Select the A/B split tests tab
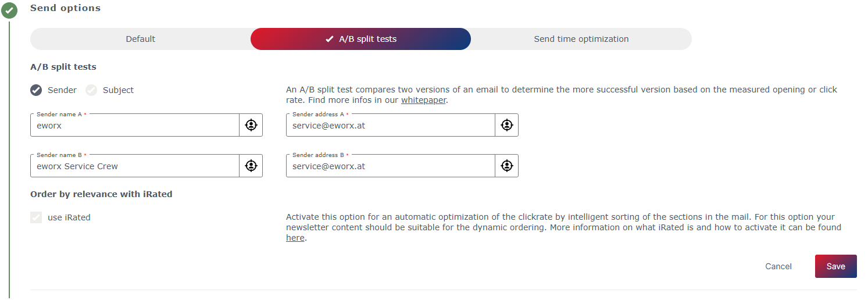 click(360, 39)
